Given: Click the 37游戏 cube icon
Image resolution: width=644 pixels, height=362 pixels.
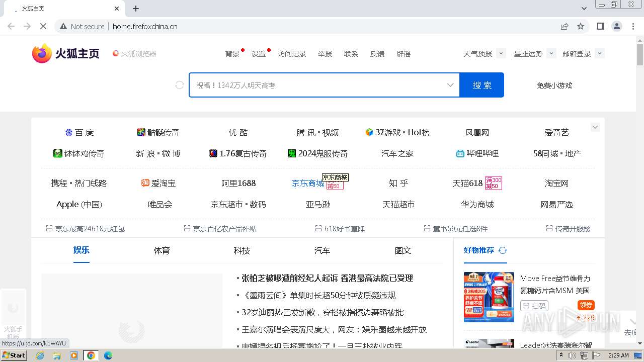Looking at the screenshot, I should point(369,132).
